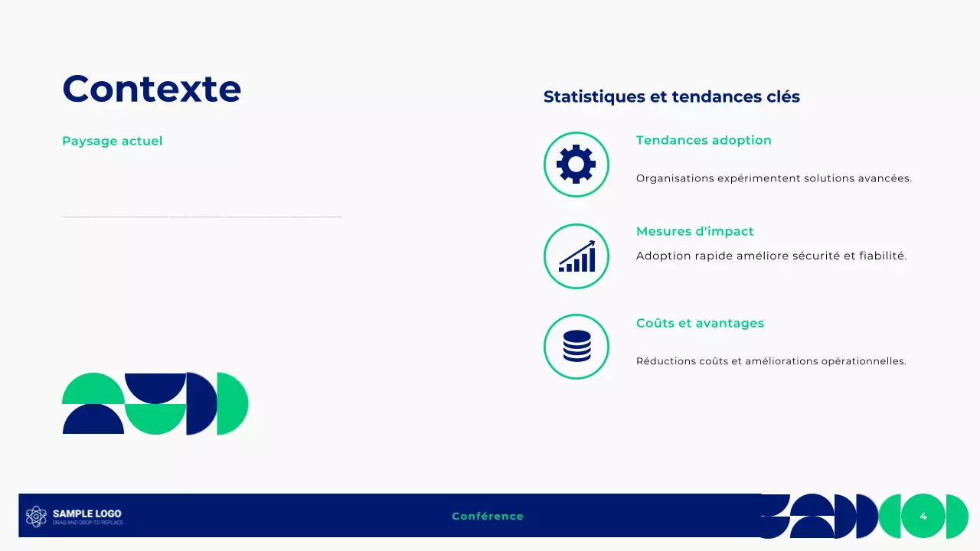Image resolution: width=980 pixels, height=551 pixels.
Task: Click the gear icon beside Tendances adoption
Action: (x=576, y=164)
